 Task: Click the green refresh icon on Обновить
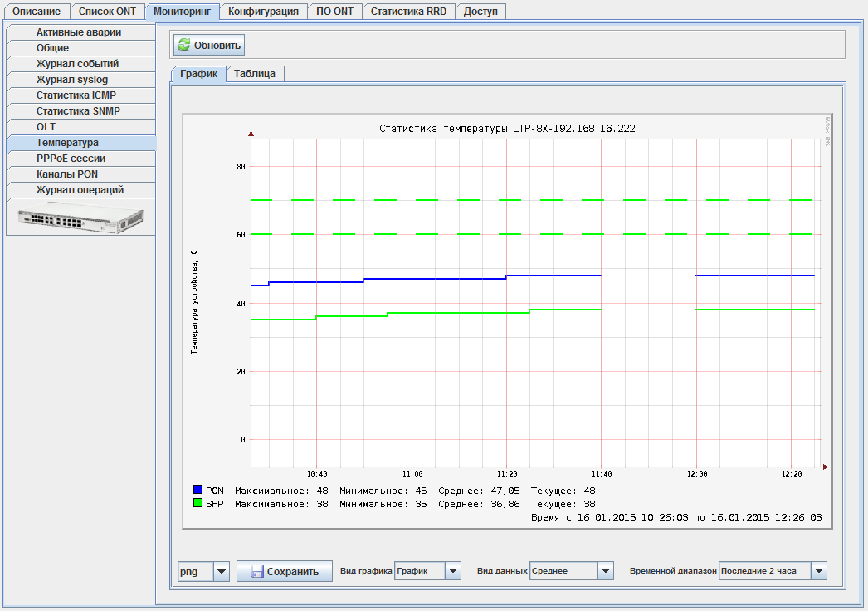[x=184, y=45]
